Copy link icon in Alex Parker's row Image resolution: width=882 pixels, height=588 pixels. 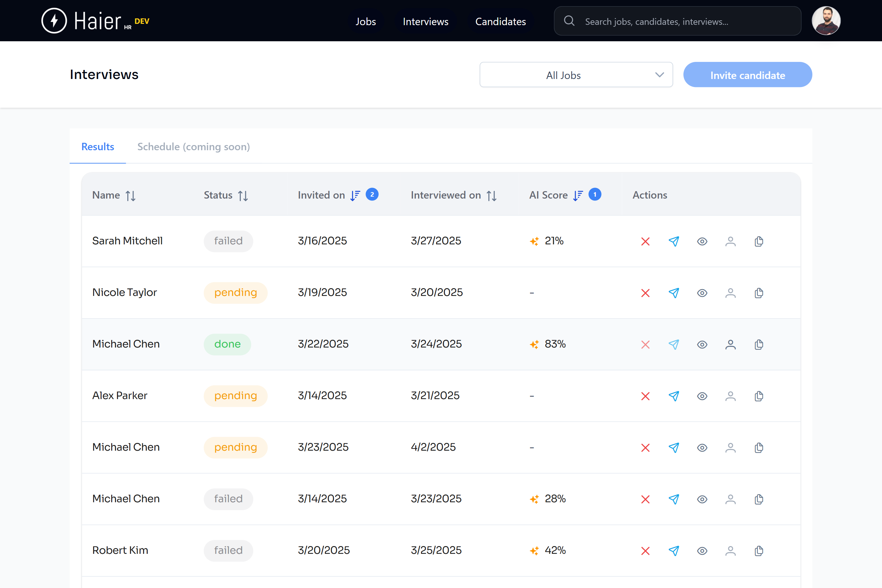[x=759, y=396]
